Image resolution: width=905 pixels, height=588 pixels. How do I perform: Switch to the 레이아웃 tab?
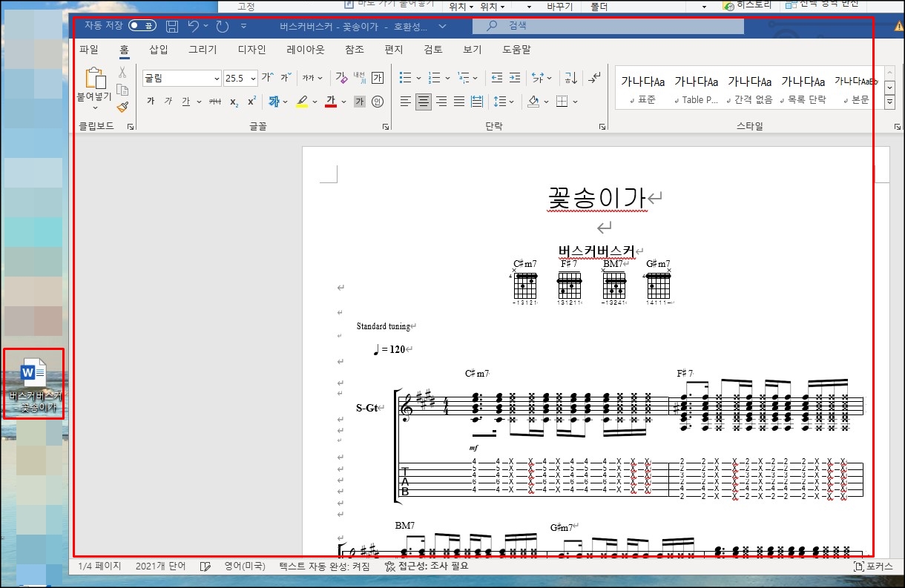306,50
